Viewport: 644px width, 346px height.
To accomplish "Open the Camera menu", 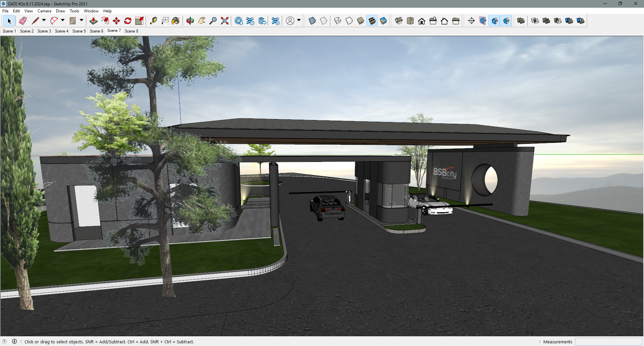I will (x=44, y=11).
